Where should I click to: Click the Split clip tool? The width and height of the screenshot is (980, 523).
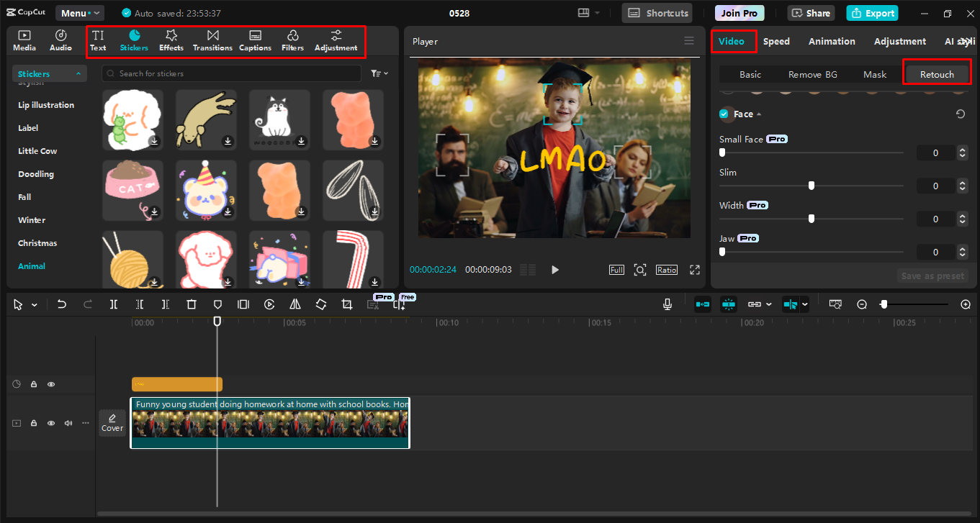click(x=114, y=304)
